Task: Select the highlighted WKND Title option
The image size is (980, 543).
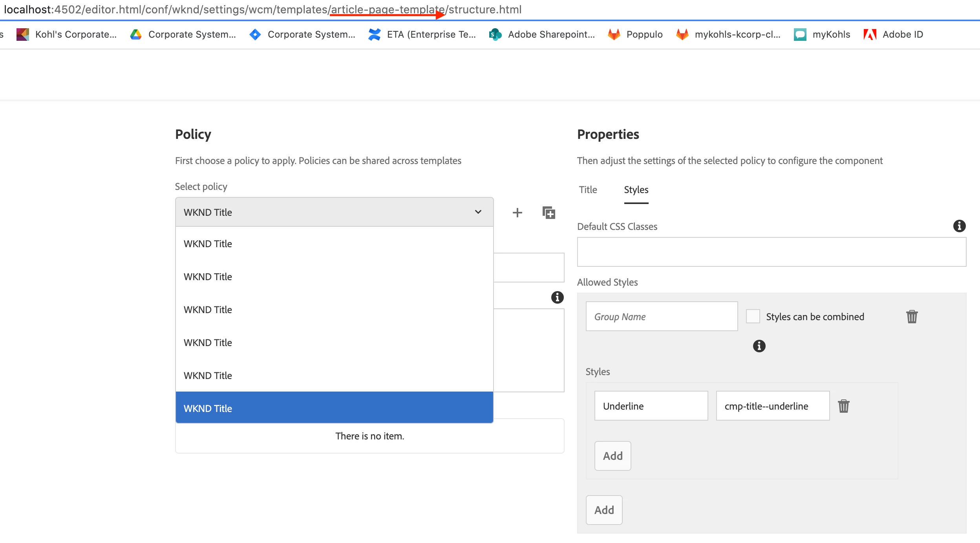Action: pos(334,408)
